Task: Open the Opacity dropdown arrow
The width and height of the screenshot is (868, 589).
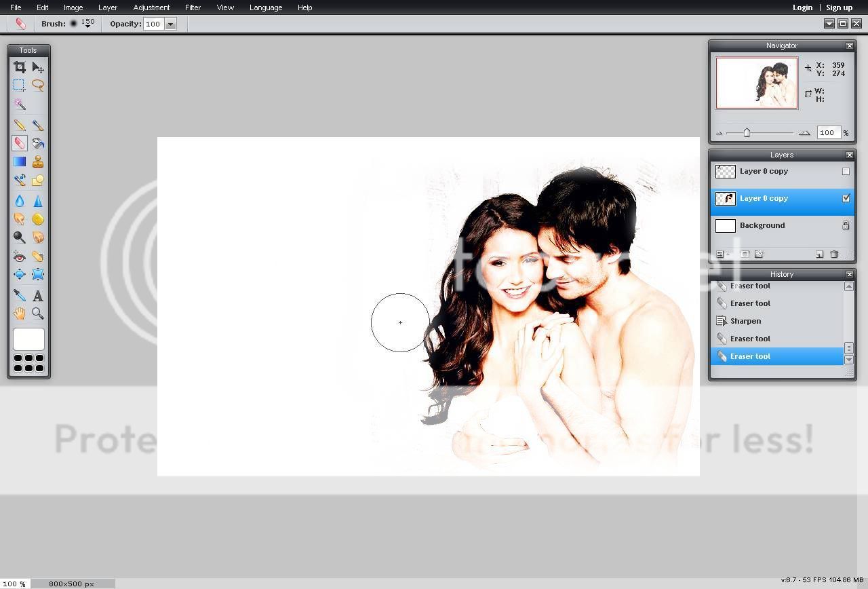Action: pos(170,24)
